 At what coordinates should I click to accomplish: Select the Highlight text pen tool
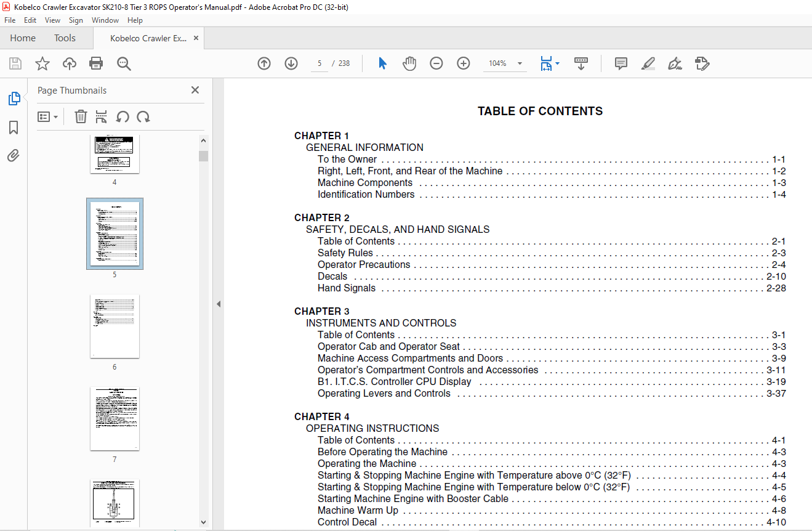[x=648, y=63]
